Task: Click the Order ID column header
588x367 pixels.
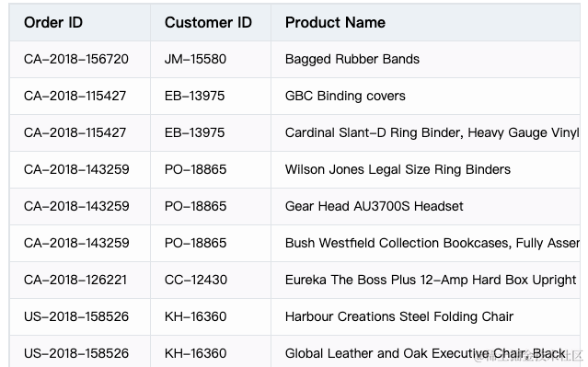Action: tap(80, 22)
